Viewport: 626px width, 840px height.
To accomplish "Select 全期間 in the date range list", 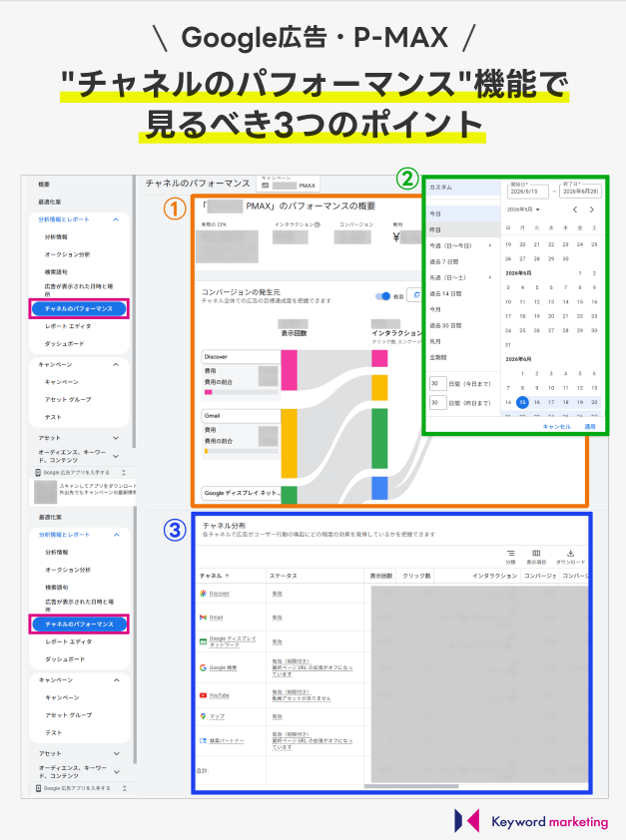I will tap(463, 357).
